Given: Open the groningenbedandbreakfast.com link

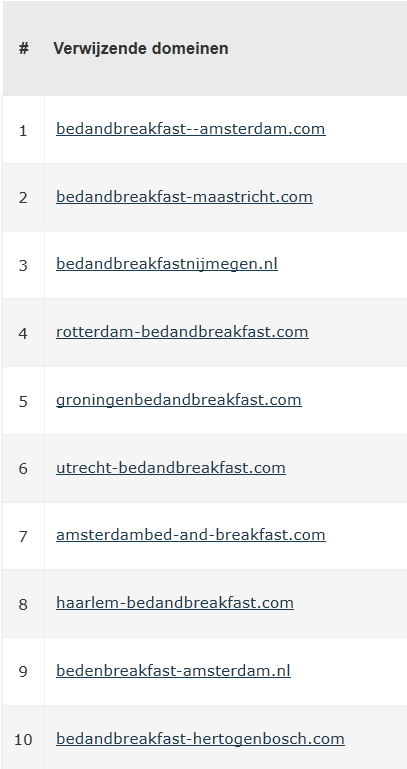Looking at the screenshot, I should click(x=179, y=400).
